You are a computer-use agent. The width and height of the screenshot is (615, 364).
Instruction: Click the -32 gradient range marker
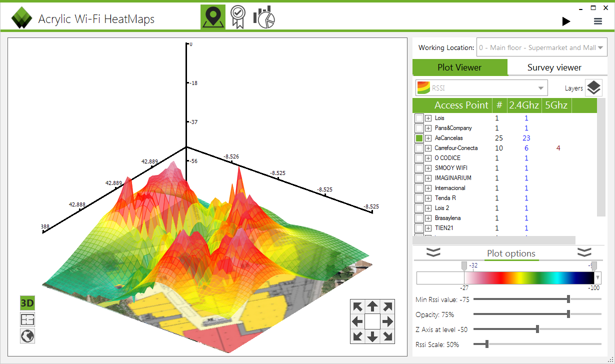pyautogui.click(x=464, y=265)
